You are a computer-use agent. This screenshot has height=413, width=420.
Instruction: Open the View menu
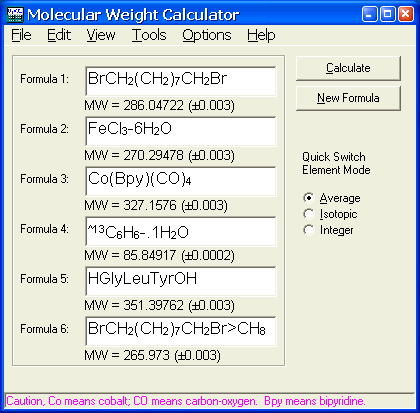point(101,35)
